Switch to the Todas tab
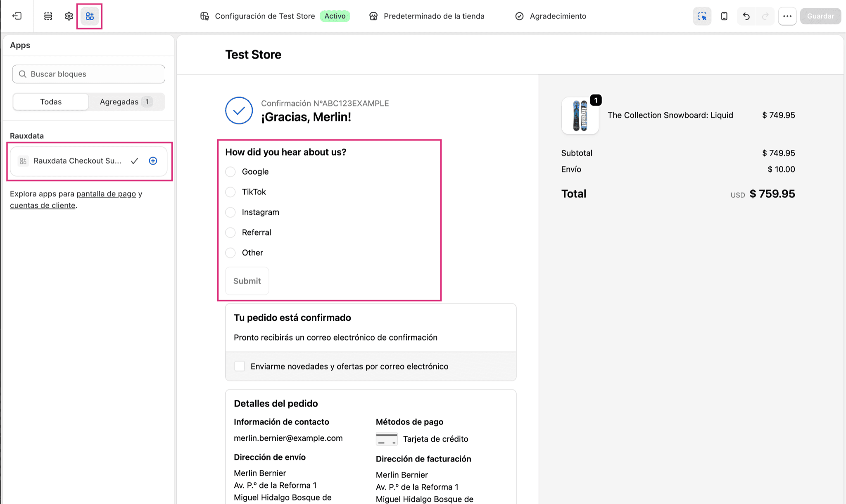Image resolution: width=846 pixels, height=504 pixels. tap(51, 102)
